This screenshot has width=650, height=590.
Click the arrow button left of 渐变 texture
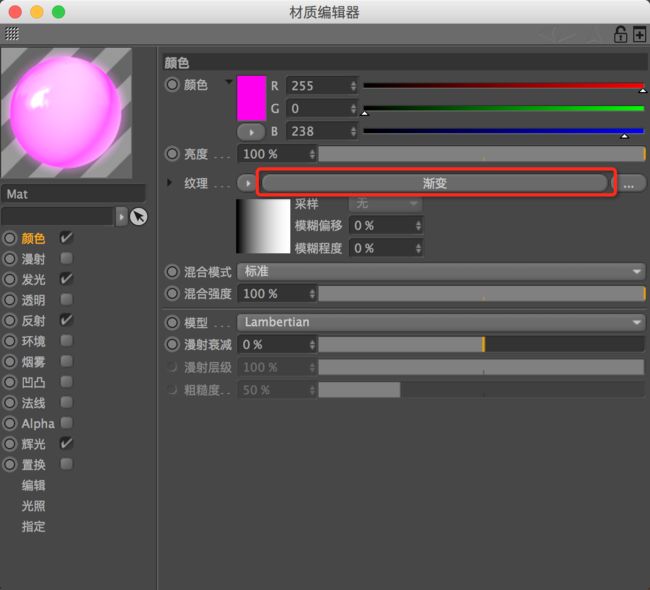[x=247, y=183]
